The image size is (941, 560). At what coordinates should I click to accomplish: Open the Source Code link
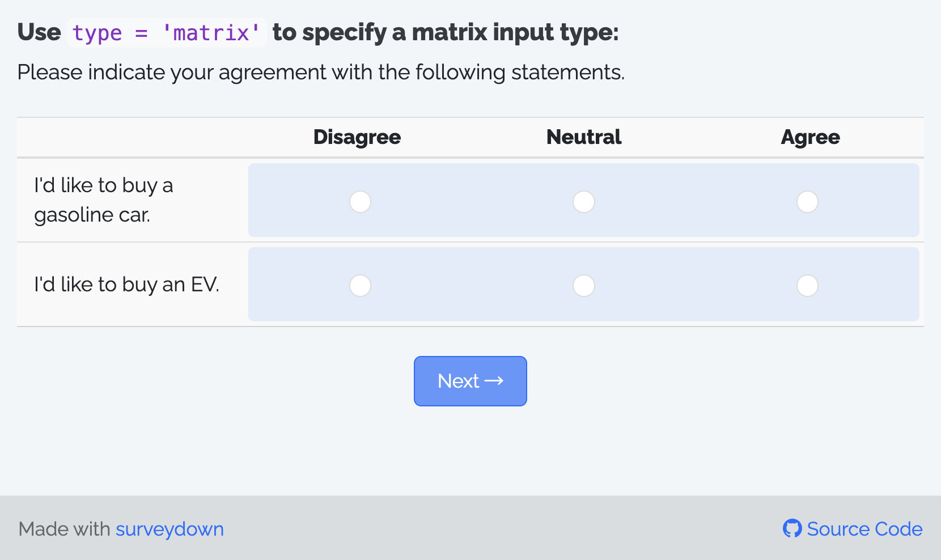click(x=864, y=529)
